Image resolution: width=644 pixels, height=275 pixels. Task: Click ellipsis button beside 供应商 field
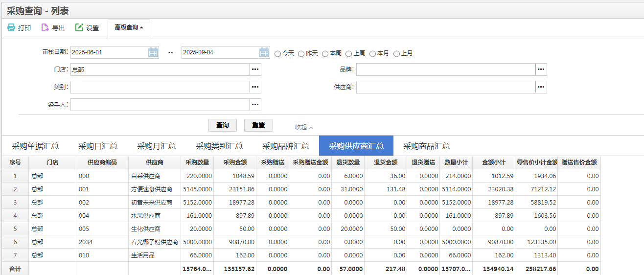point(541,87)
